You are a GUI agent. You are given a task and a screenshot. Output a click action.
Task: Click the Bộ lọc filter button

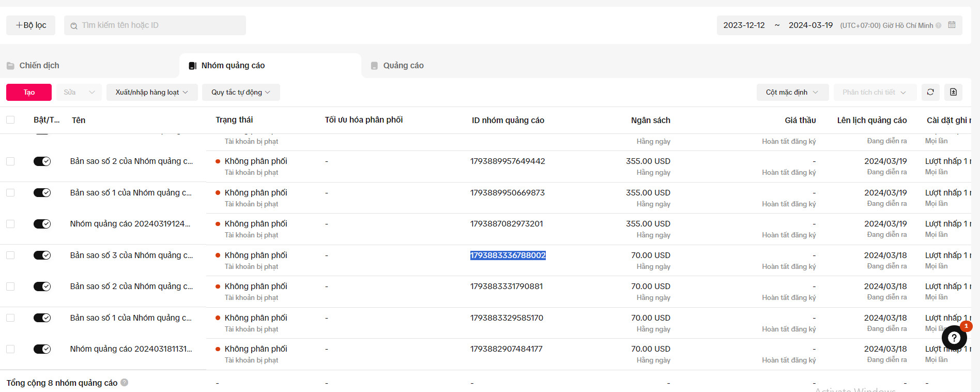(30, 25)
